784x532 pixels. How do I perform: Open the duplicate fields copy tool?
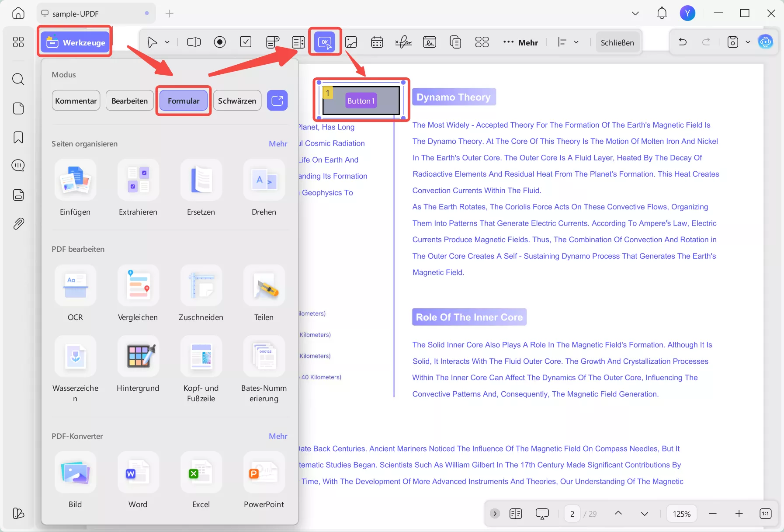[x=456, y=42]
